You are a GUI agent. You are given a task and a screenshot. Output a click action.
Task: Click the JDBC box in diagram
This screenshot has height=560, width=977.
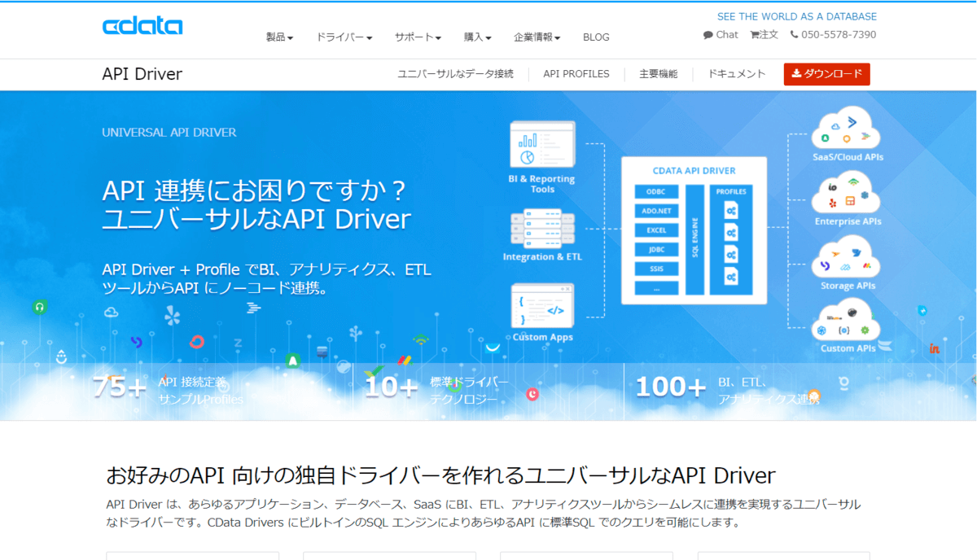656,250
